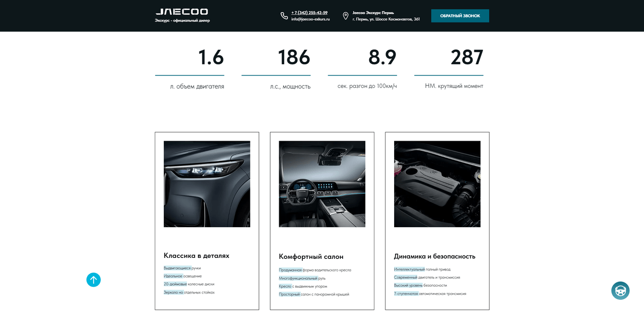
Task: Click heading Классика в деталях
Action: (197, 256)
